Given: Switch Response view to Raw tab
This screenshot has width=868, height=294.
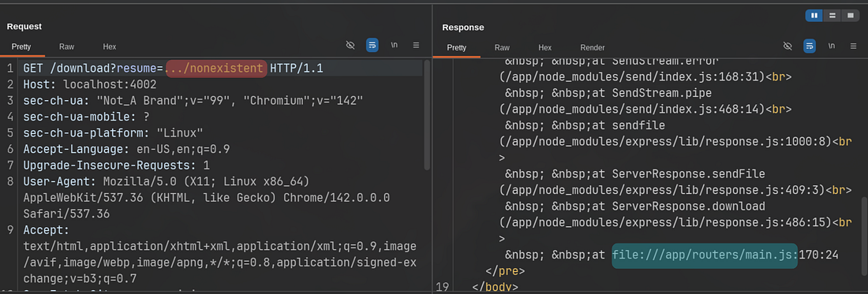Looking at the screenshot, I should (502, 47).
